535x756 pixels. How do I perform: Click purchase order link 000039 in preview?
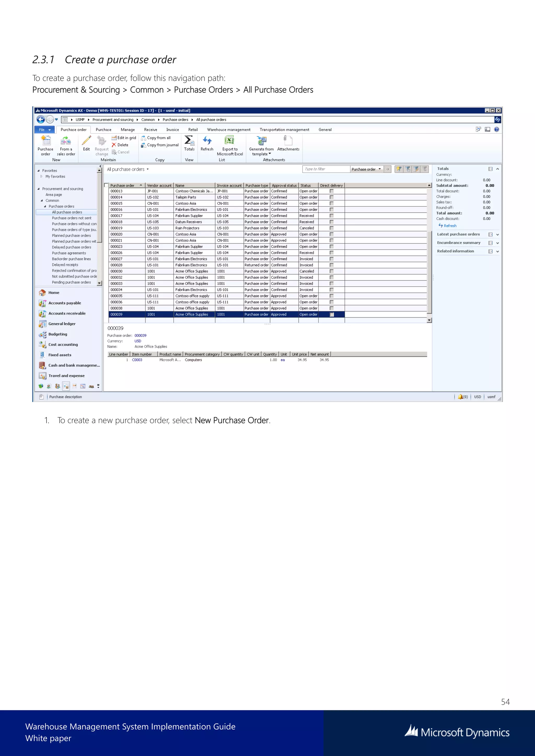tap(140, 335)
